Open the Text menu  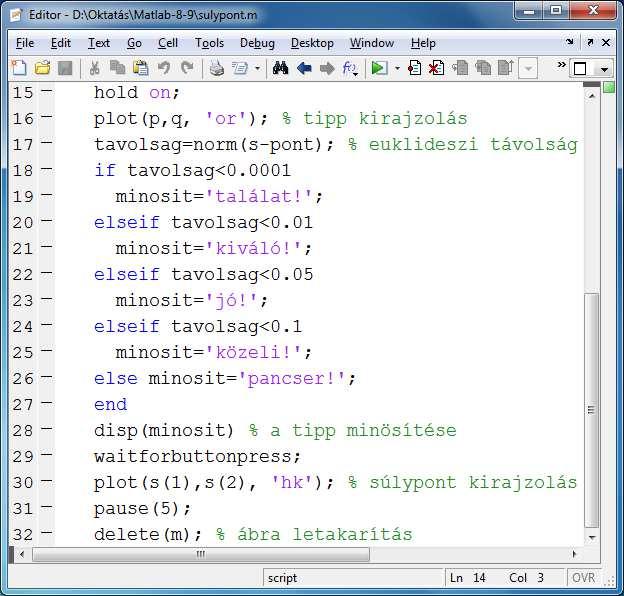coord(99,43)
